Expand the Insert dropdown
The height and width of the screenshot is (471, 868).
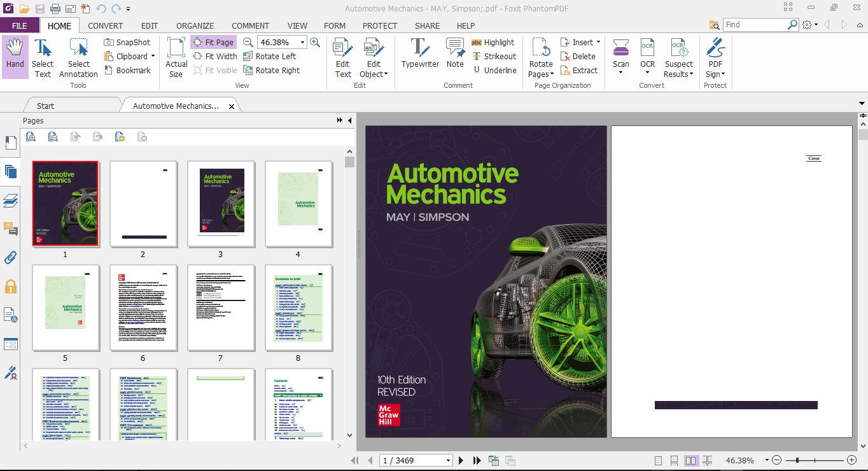pos(598,42)
